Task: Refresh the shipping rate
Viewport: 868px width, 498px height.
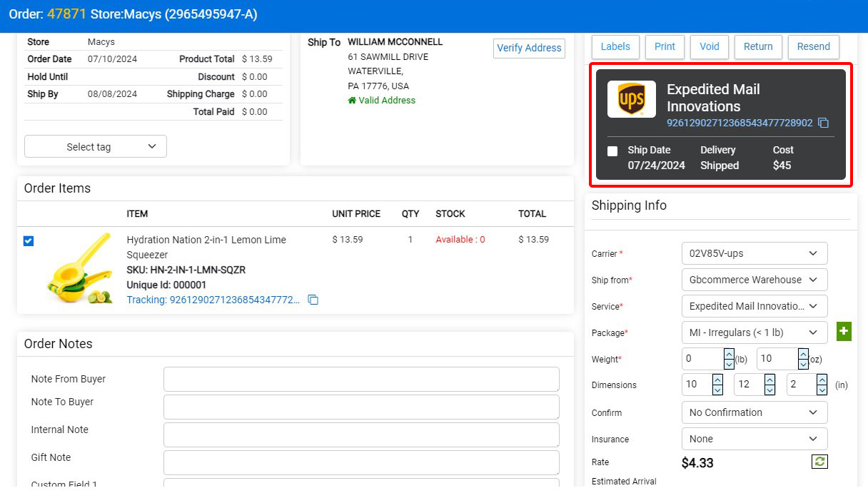Action: [x=819, y=462]
